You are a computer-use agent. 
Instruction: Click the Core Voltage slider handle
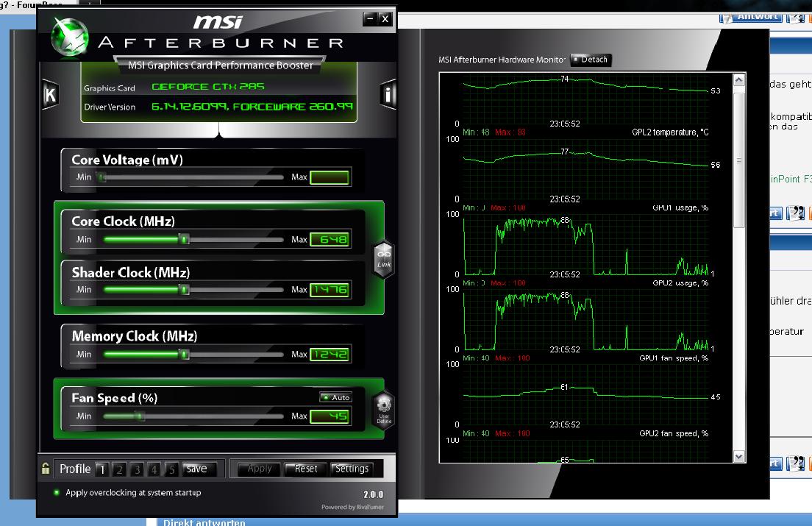click(x=101, y=177)
